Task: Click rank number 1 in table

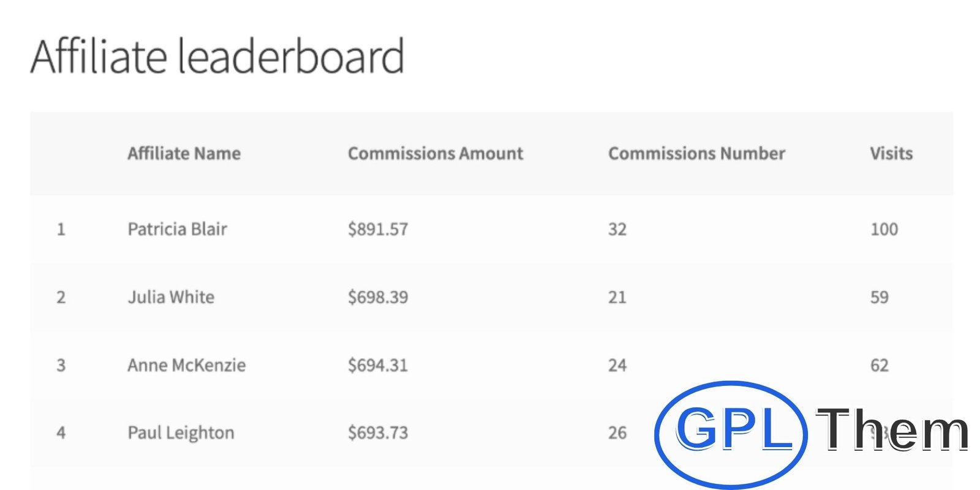Action: click(61, 229)
